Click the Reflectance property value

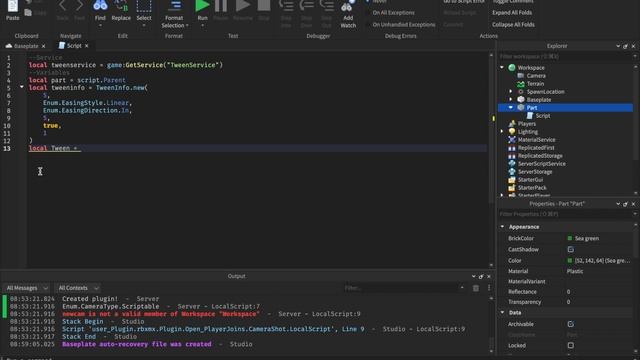pyautogui.click(x=569, y=292)
